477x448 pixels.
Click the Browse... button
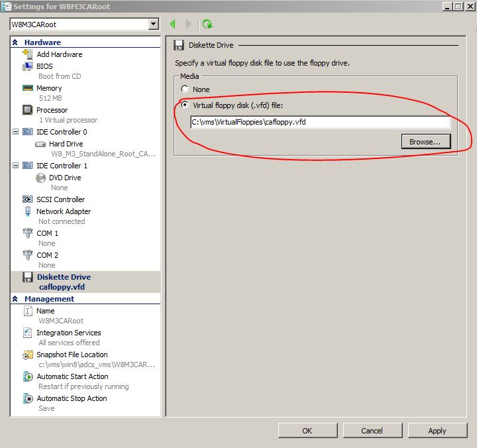[426, 142]
